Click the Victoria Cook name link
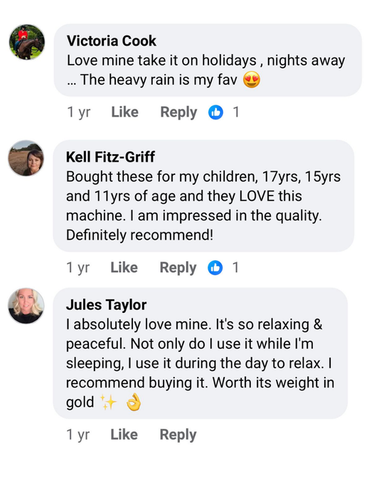Screen dimensions: 384x480 tap(111, 41)
